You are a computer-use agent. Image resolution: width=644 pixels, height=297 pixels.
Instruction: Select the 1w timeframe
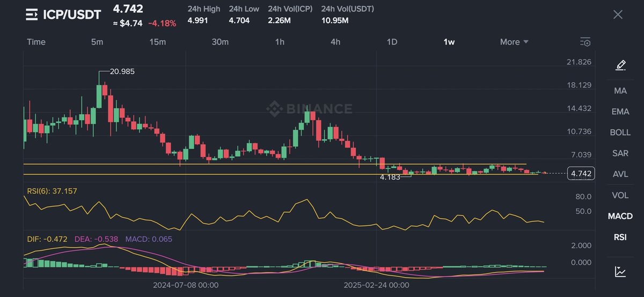point(449,42)
